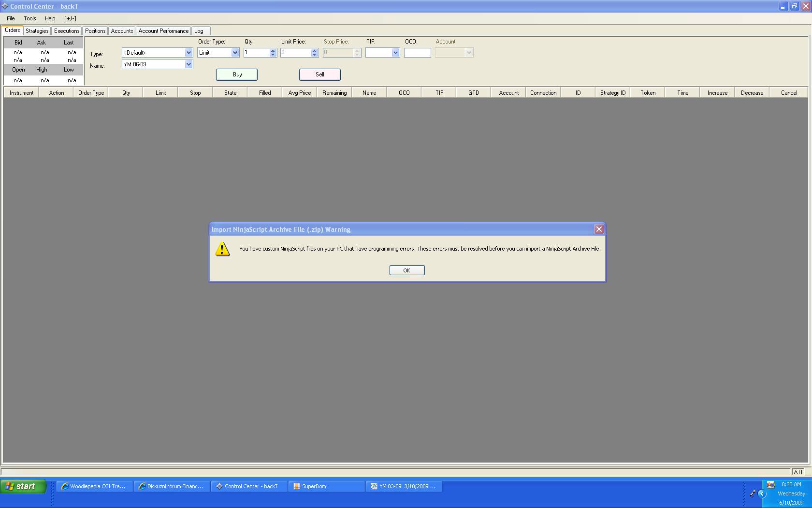Click the Buy button

(x=237, y=75)
